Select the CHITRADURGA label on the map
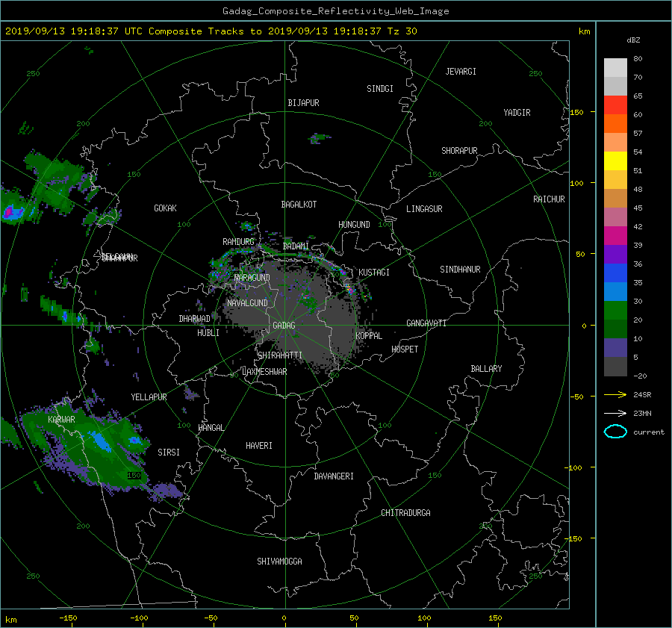672x628 pixels. [405, 513]
